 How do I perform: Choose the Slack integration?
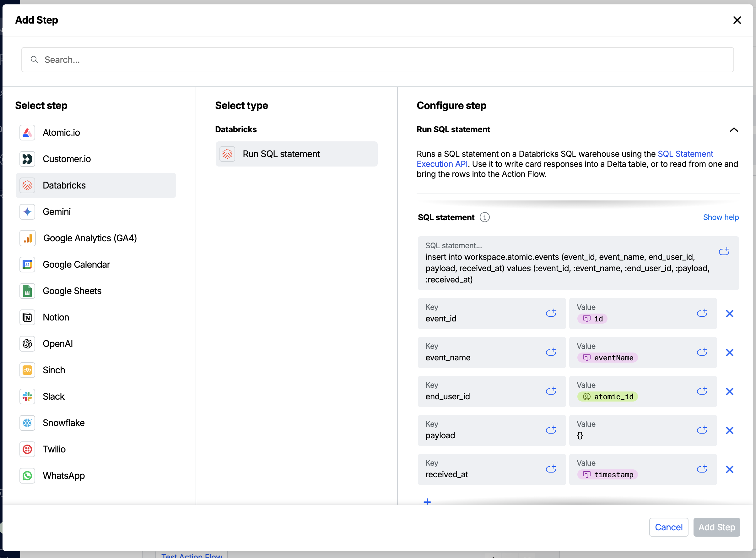point(95,396)
